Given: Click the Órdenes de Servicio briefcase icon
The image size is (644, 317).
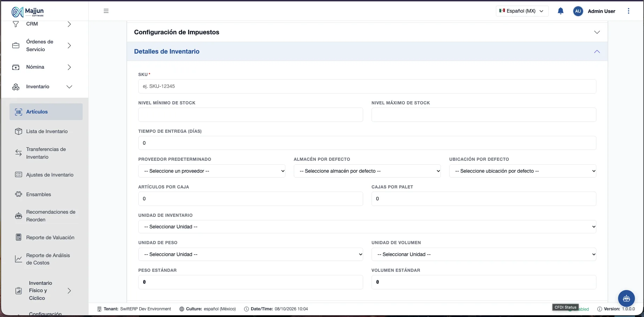Looking at the screenshot, I should (16, 46).
